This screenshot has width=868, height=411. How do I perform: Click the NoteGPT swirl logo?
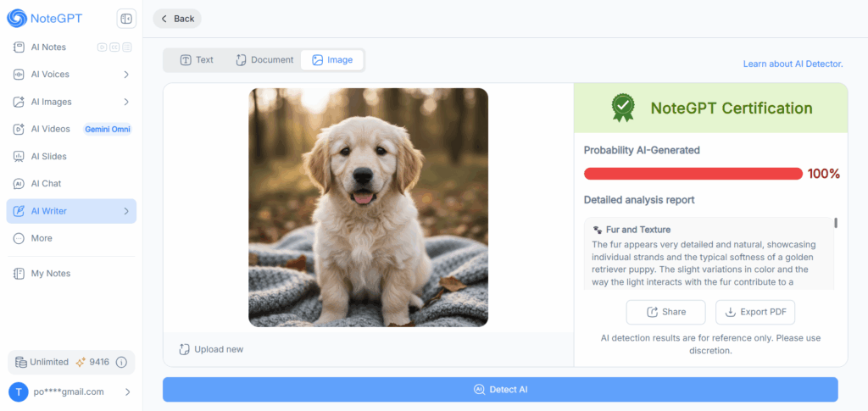(17, 19)
